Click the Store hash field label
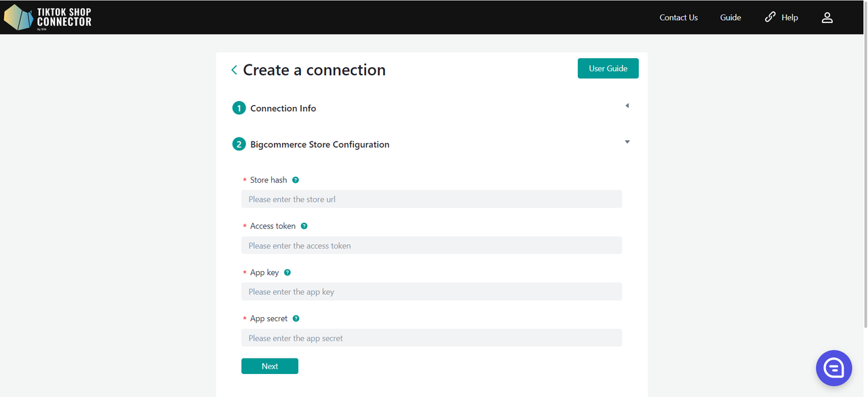Image resolution: width=868 pixels, height=397 pixels. click(x=269, y=180)
